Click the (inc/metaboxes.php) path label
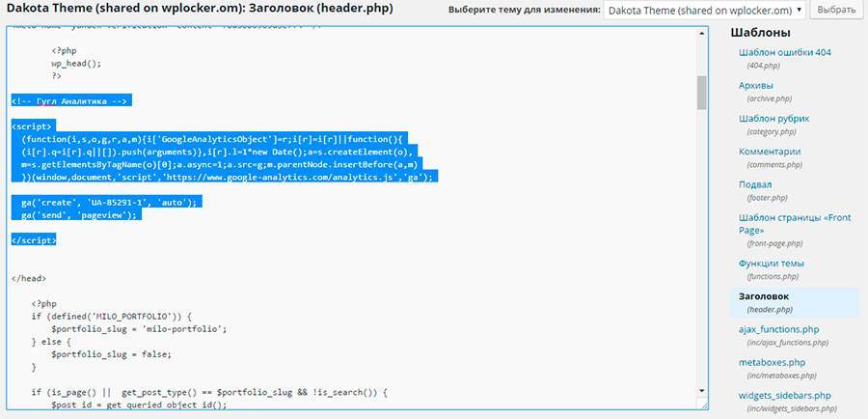868x419 pixels. click(x=781, y=376)
